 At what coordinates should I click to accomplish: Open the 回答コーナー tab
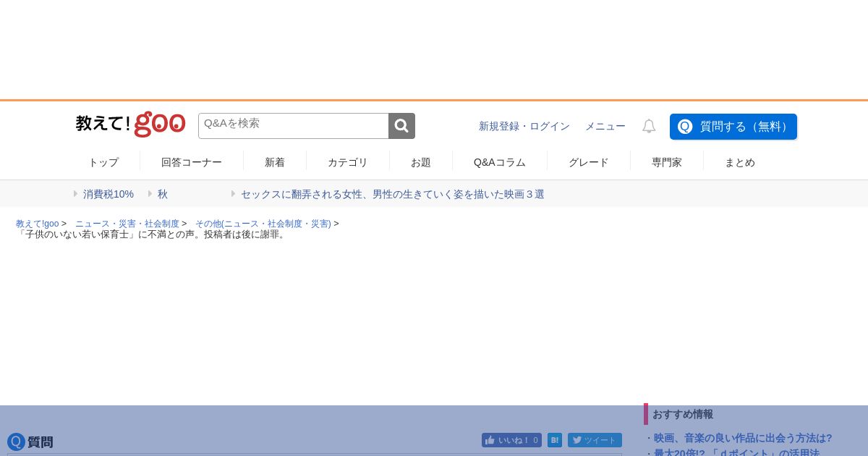[192, 162]
